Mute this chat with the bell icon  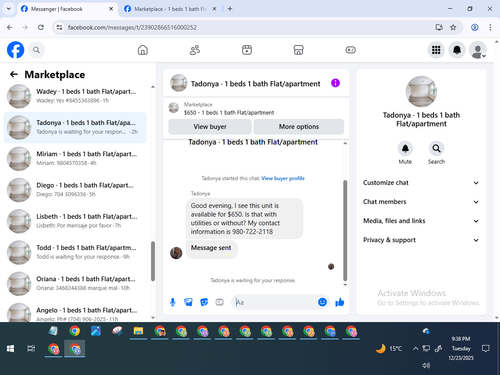pyautogui.click(x=405, y=149)
